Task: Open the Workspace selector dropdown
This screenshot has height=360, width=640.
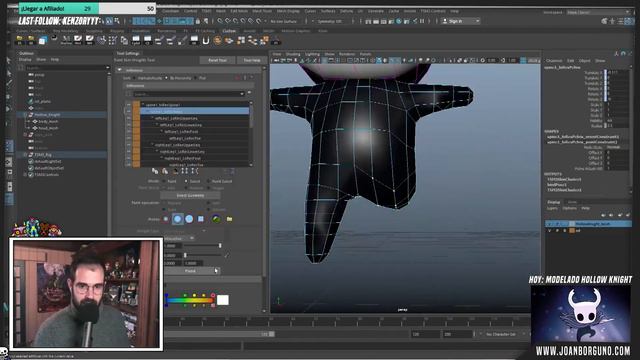Action: [x=598, y=12]
